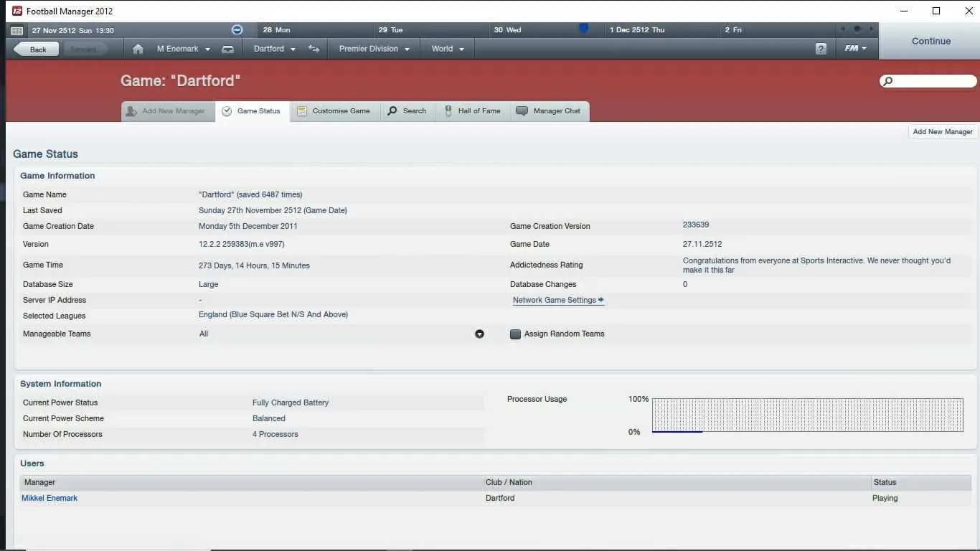The height and width of the screenshot is (551, 980).
Task: Open help via the question mark icon
Action: point(821,49)
